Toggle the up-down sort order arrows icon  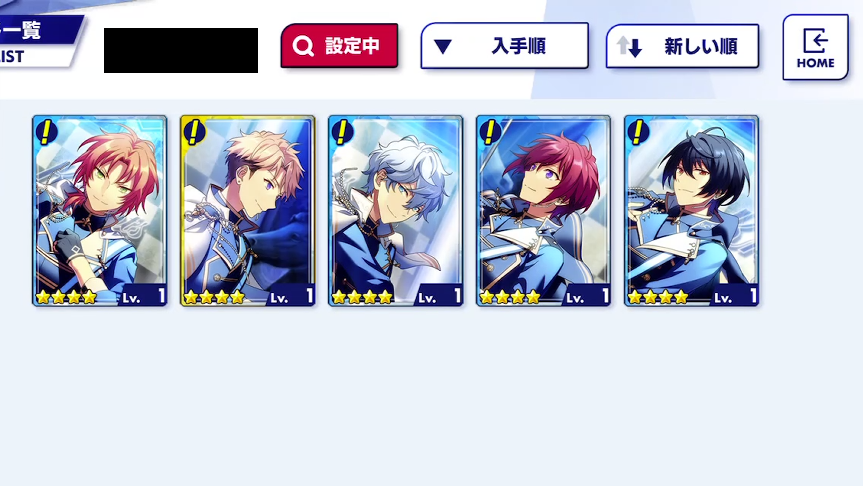(629, 47)
